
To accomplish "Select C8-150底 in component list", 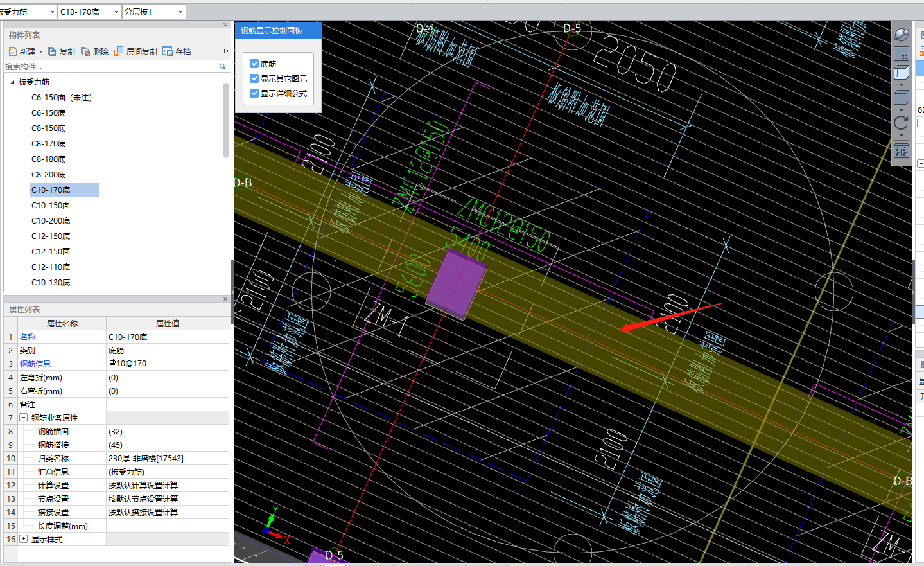I will tap(49, 128).
